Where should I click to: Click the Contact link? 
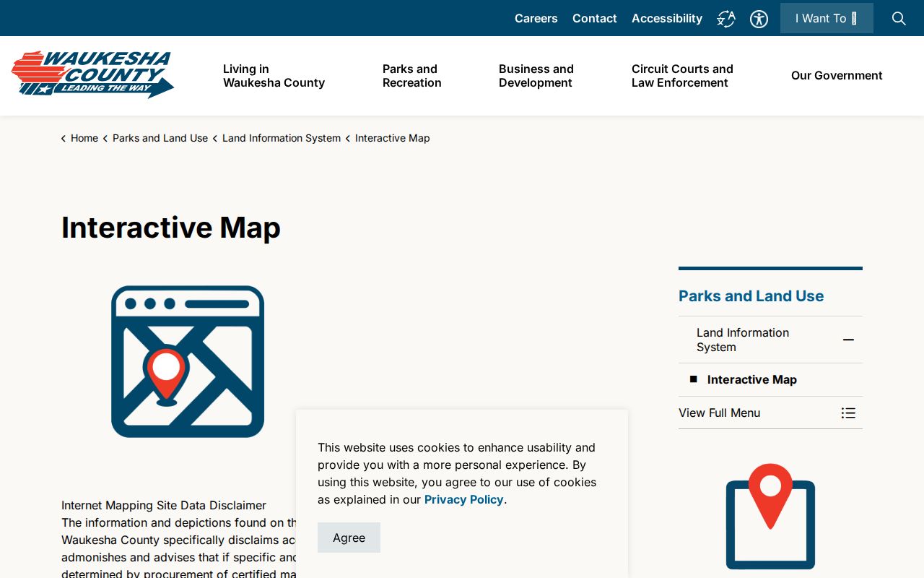[594, 18]
